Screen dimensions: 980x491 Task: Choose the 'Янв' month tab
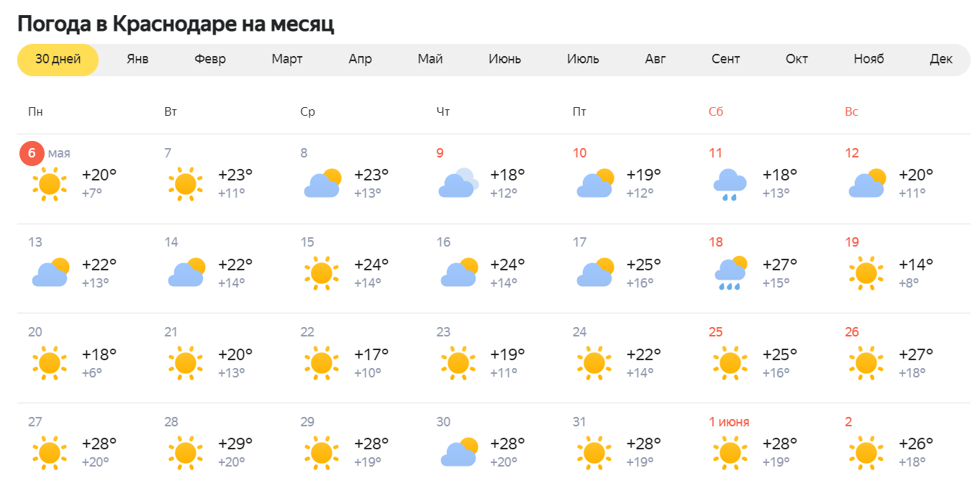click(137, 60)
